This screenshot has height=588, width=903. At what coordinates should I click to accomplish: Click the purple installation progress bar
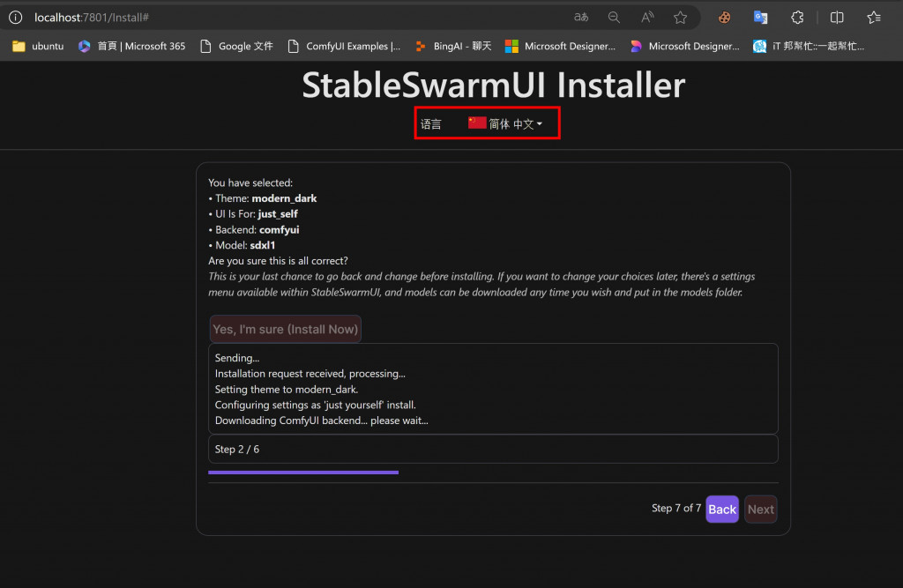(x=303, y=473)
